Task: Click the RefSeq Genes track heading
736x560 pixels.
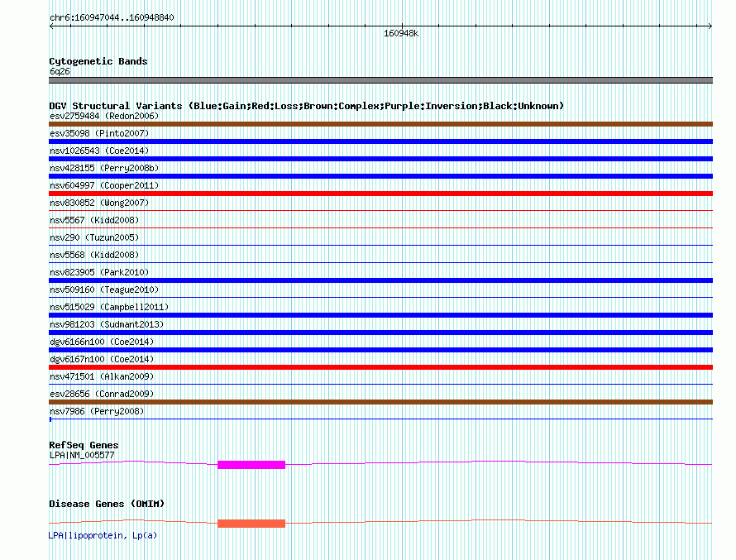Action: 84,445
